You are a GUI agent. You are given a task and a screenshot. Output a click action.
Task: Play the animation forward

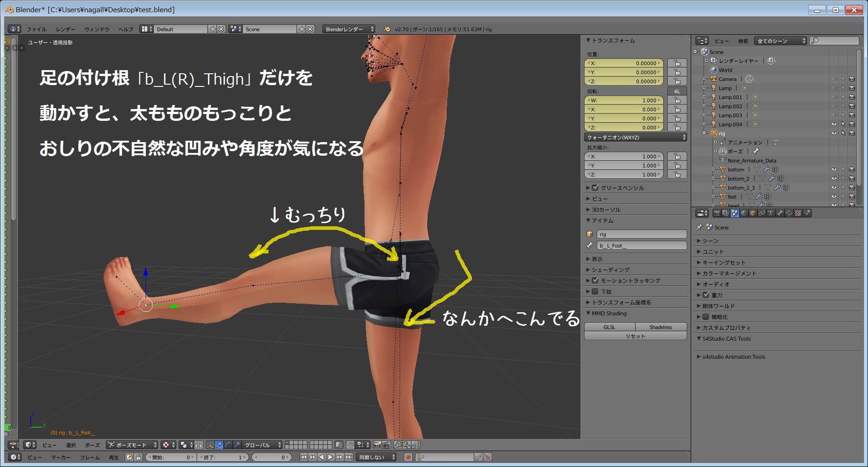(x=330, y=457)
